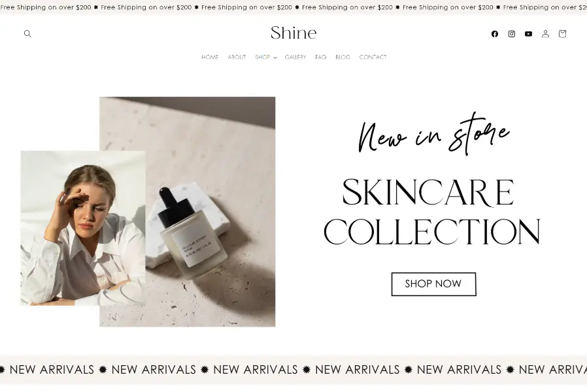Open the YouTube social icon
587x392 pixels.
(x=528, y=34)
